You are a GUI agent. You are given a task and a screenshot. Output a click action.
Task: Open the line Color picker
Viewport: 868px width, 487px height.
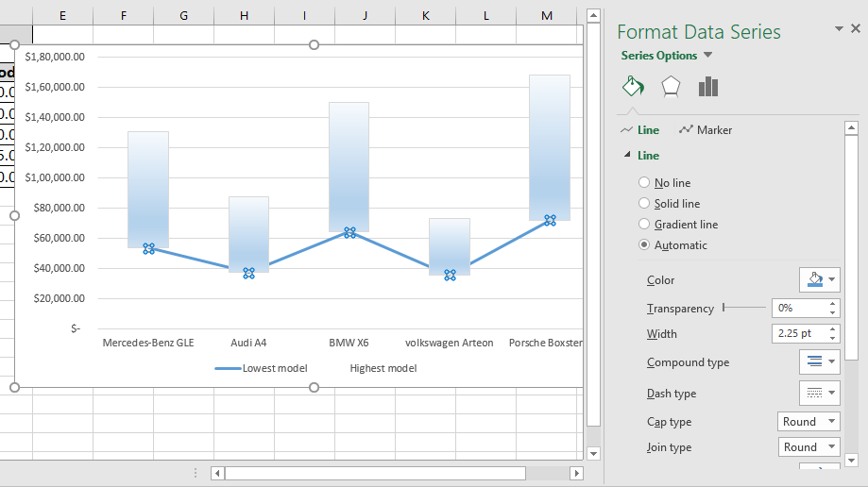820,279
